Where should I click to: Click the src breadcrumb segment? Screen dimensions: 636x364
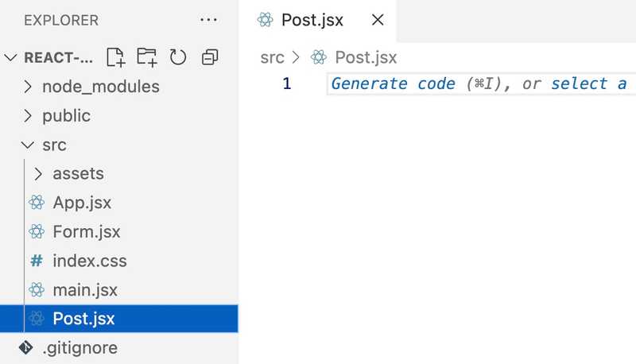tap(273, 57)
